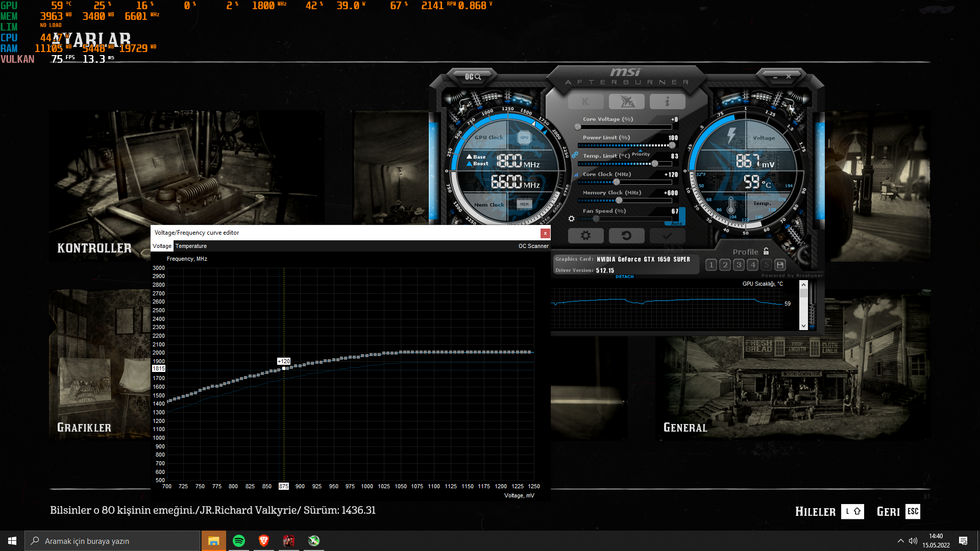
Task: Click the Afterburner jet logo button
Action: (x=627, y=102)
